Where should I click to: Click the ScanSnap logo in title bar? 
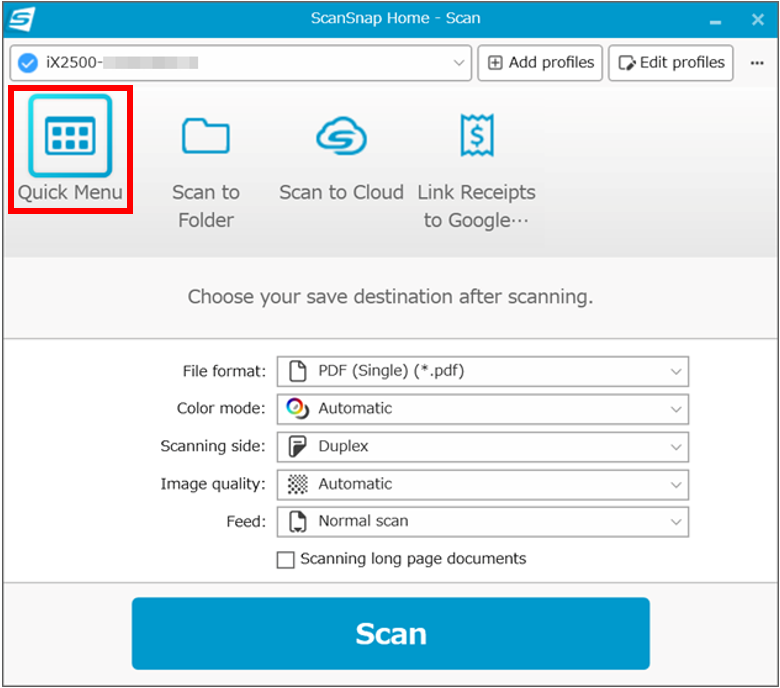(x=22, y=19)
